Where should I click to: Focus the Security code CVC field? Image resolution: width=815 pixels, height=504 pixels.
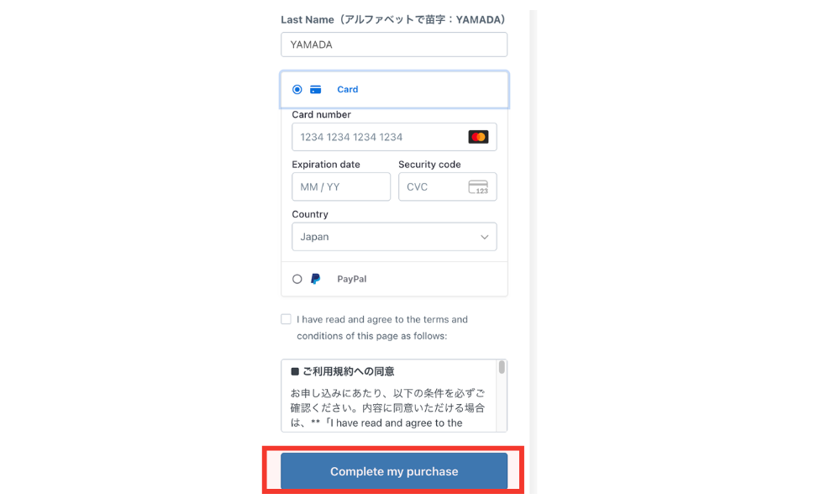[x=448, y=187]
